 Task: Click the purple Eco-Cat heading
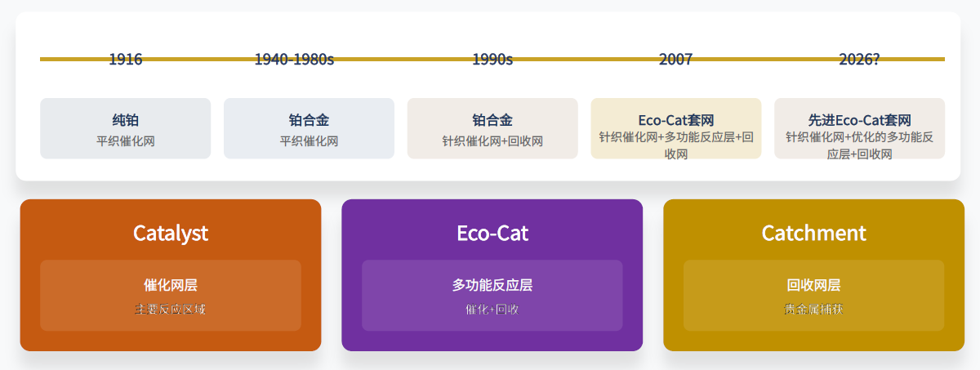click(x=492, y=233)
